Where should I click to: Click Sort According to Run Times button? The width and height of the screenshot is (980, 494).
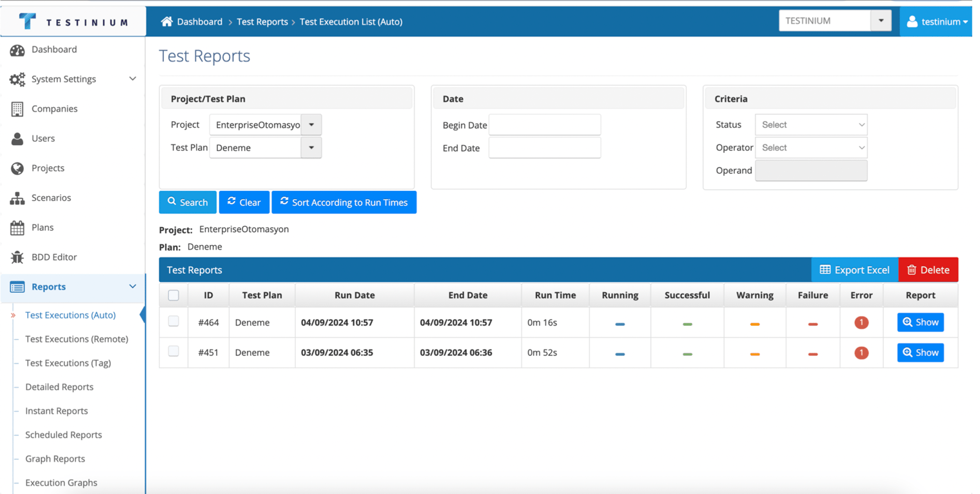(344, 203)
